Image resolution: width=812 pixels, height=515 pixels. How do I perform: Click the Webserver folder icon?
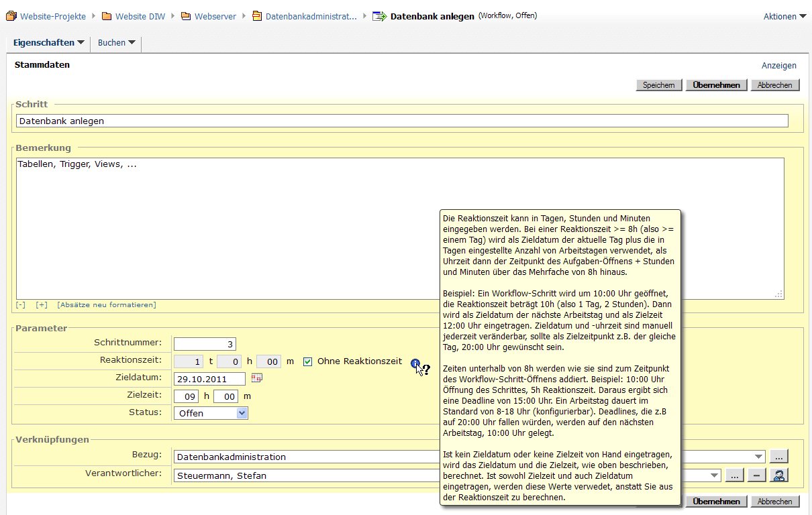[x=186, y=16]
